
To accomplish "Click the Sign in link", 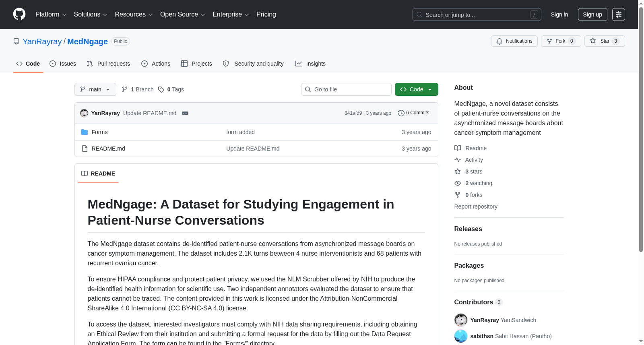I will (x=559, y=14).
